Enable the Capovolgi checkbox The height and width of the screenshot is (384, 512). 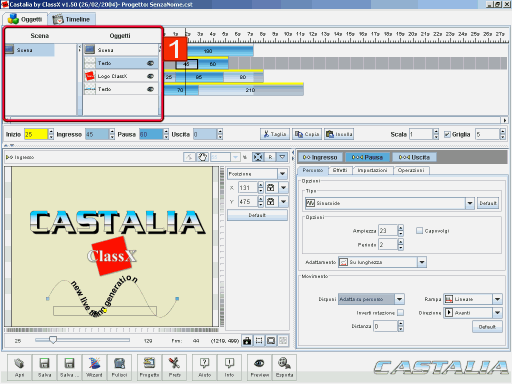point(420,231)
